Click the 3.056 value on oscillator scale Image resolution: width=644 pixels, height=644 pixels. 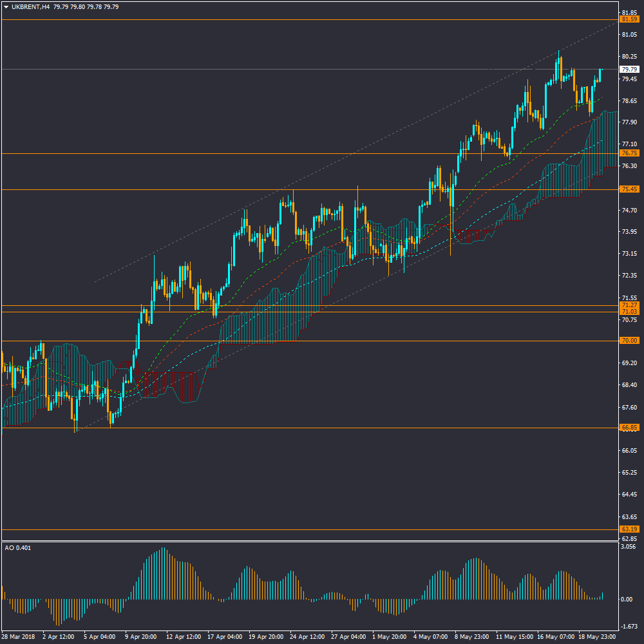[x=629, y=547]
